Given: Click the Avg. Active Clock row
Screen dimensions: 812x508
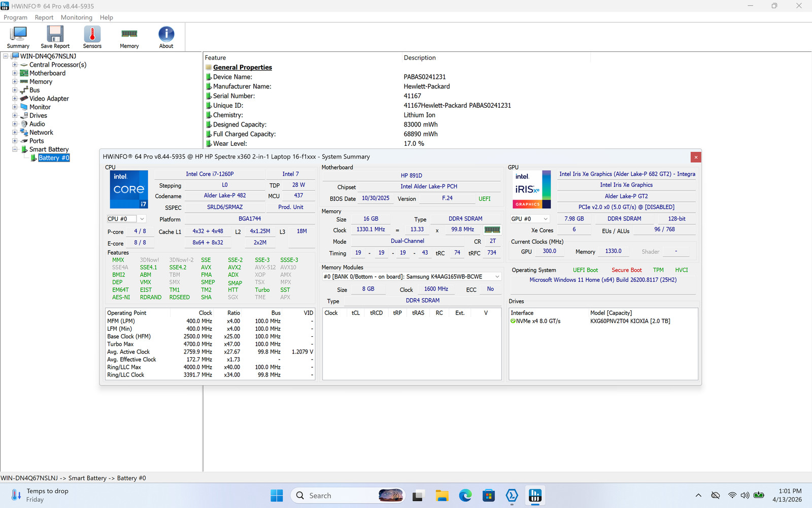Looking at the screenshot, I should (x=210, y=352).
